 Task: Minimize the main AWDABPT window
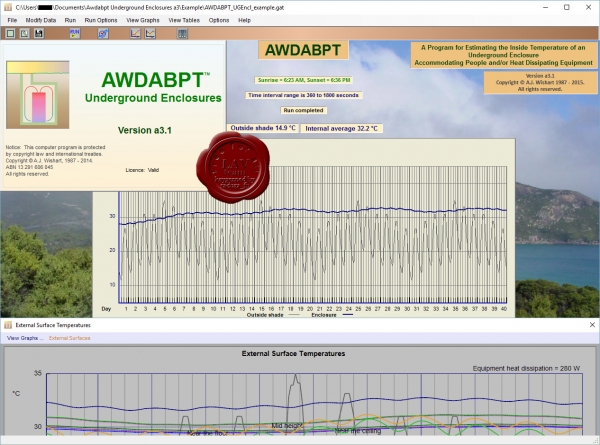point(546,7)
